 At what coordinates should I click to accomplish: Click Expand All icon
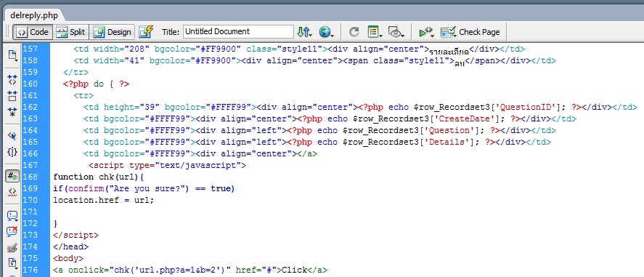tap(12, 112)
